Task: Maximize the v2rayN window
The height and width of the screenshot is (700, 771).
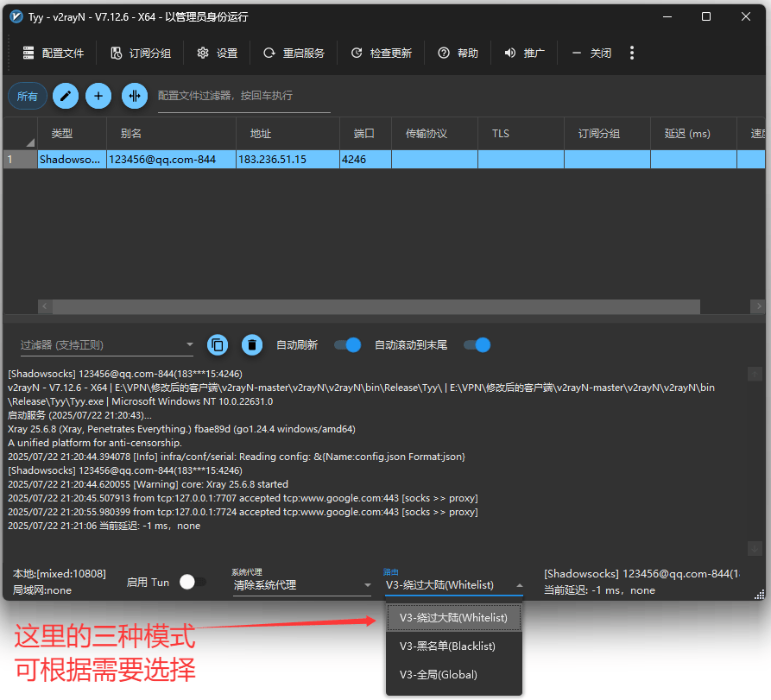Action: (706, 16)
